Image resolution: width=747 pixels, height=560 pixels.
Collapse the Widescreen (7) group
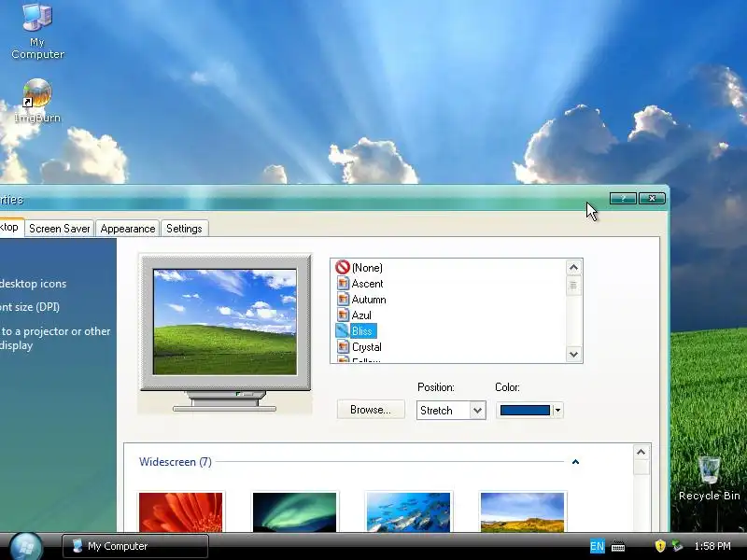pos(575,462)
